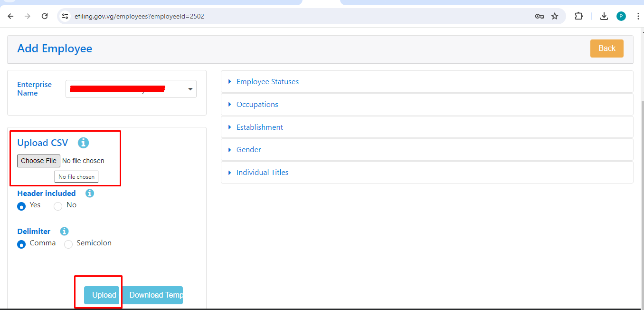This screenshot has height=310, width=644.
Task: Select No for Header included
Action: 58,206
